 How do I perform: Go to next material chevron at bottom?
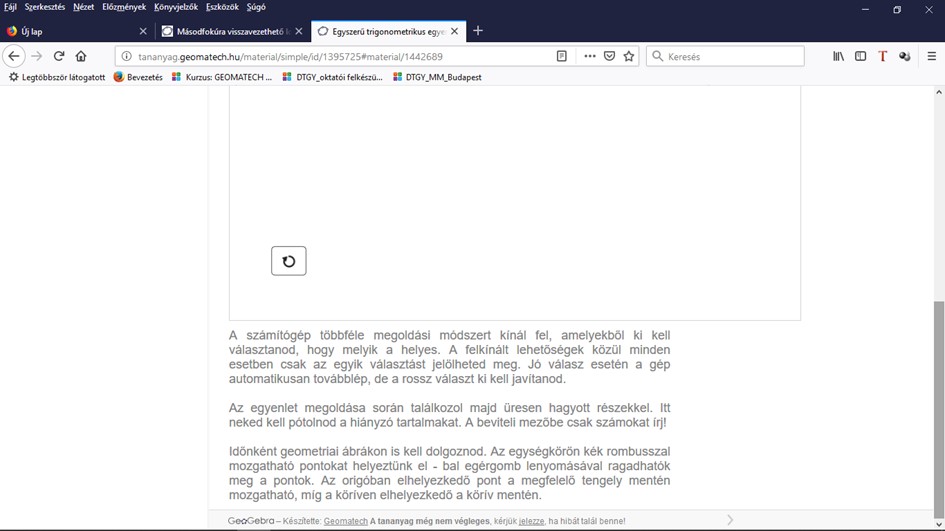[730, 520]
